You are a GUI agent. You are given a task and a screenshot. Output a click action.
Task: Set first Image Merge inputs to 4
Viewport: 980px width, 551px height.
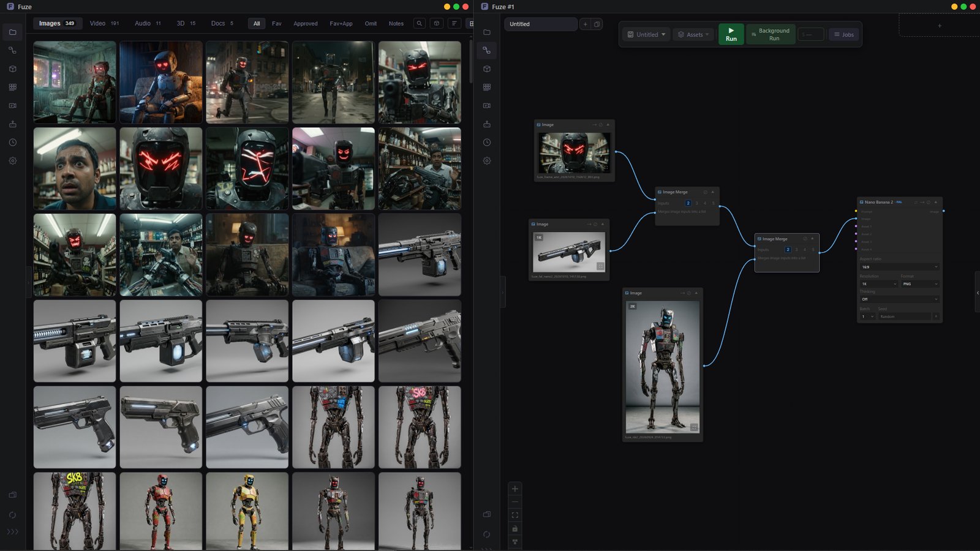pyautogui.click(x=705, y=203)
